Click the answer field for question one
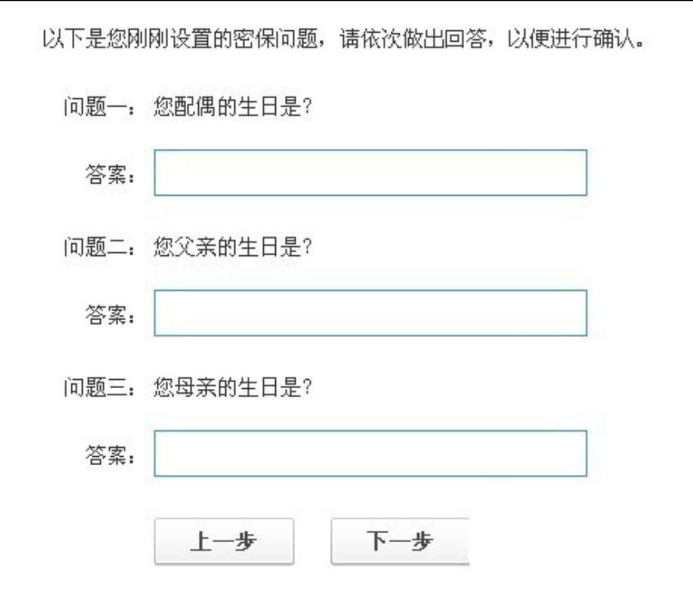The width and height of the screenshot is (693, 616). click(371, 170)
